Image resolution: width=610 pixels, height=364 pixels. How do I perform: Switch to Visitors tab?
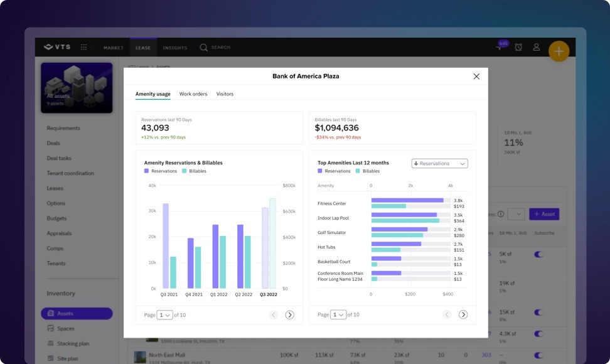225,94
